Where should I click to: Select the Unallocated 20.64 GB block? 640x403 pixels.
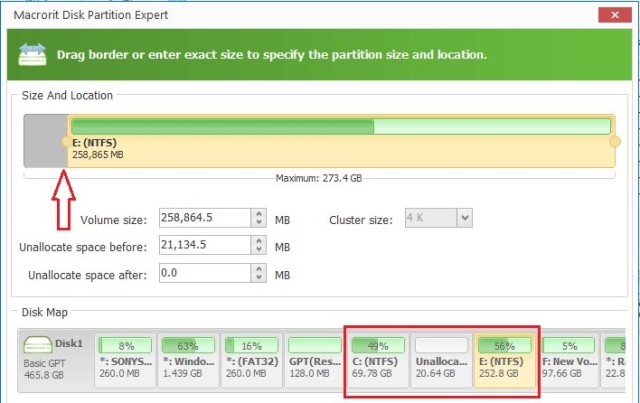click(x=441, y=360)
